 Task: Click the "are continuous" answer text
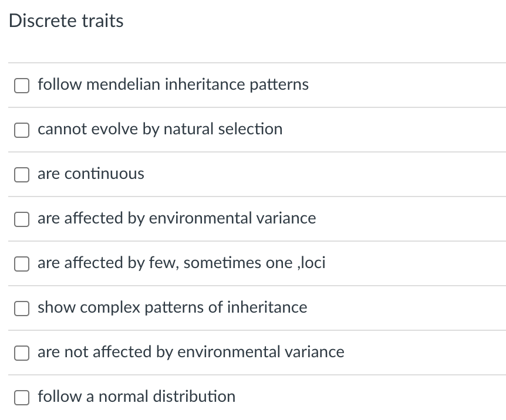click(91, 174)
